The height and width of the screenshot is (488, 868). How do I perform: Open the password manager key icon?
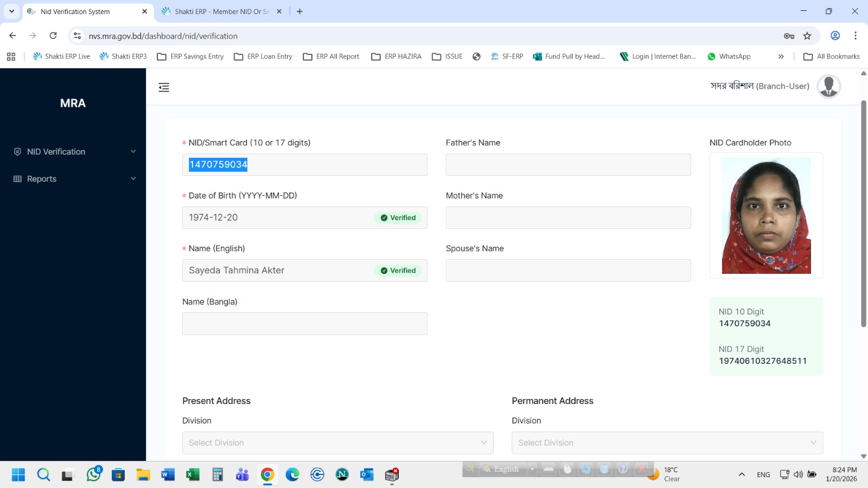(x=789, y=36)
